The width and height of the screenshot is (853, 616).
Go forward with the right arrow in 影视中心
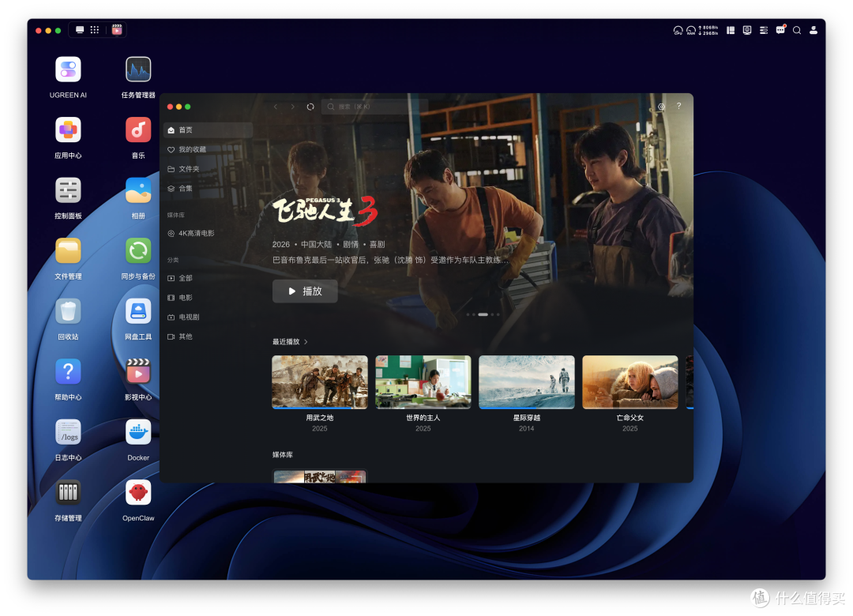[x=293, y=107]
